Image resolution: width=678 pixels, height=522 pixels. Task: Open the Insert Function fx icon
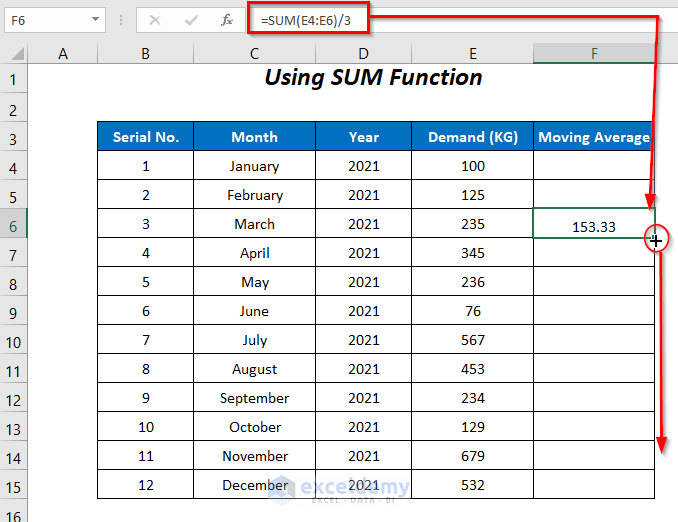click(227, 20)
